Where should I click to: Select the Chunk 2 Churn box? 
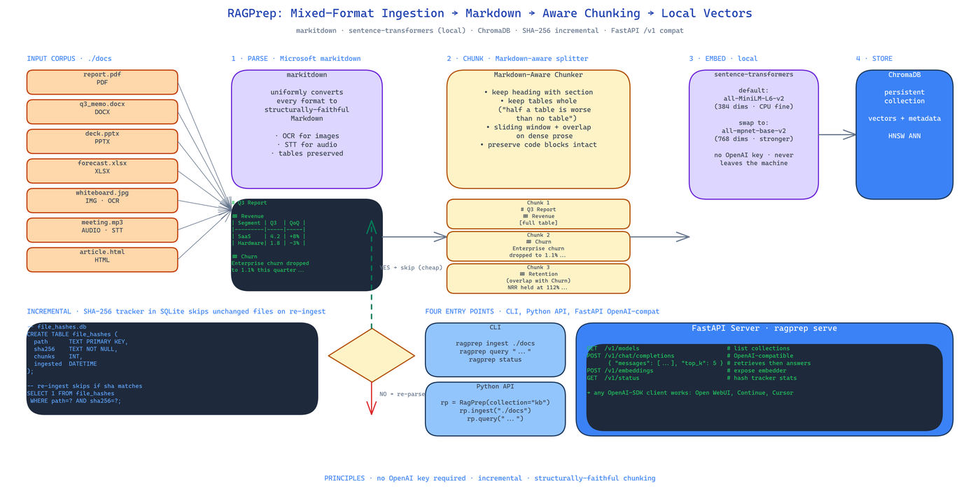(x=538, y=245)
